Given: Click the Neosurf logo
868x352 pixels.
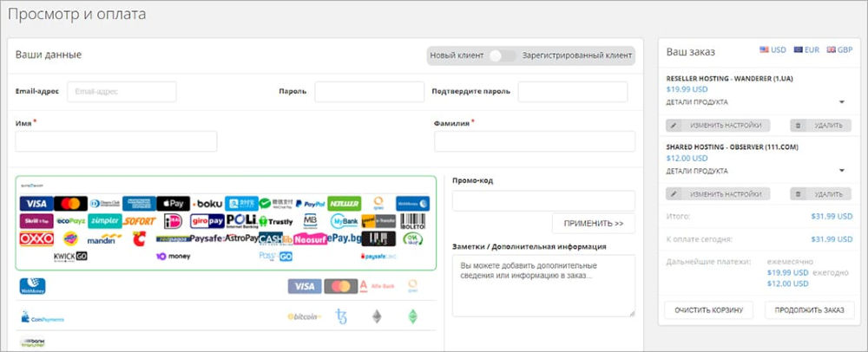Looking at the screenshot, I should click(310, 239).
